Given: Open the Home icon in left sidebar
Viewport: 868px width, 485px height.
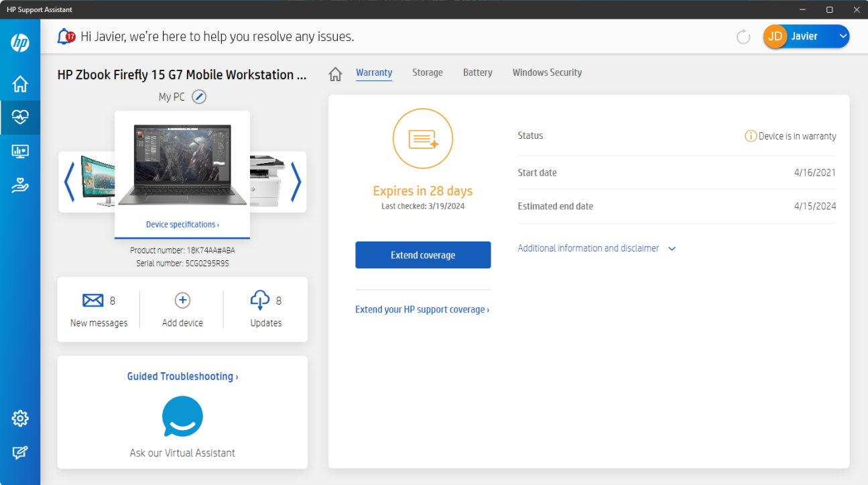Looking at the screenshot, I should click(20, 84).
